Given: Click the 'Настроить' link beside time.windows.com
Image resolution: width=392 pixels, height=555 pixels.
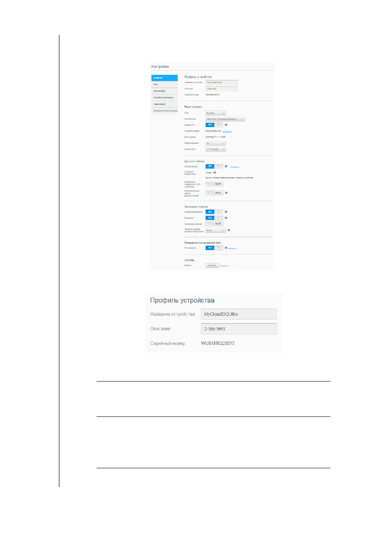Looking at the screenshot, I should click(x=227, y=132).
